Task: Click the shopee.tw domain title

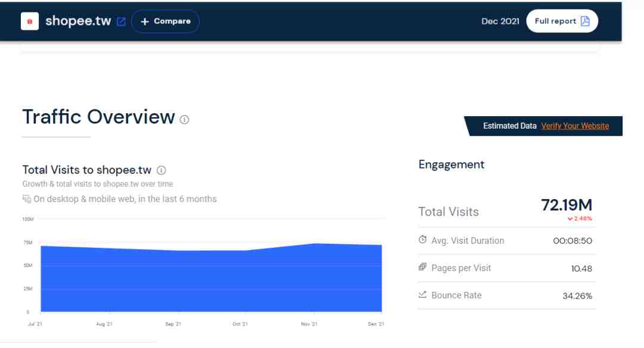Action: click(78, 21)
